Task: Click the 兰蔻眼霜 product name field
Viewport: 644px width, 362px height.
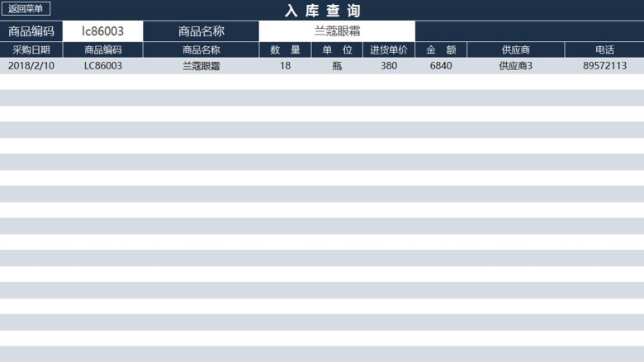Action: coord(337,31)
